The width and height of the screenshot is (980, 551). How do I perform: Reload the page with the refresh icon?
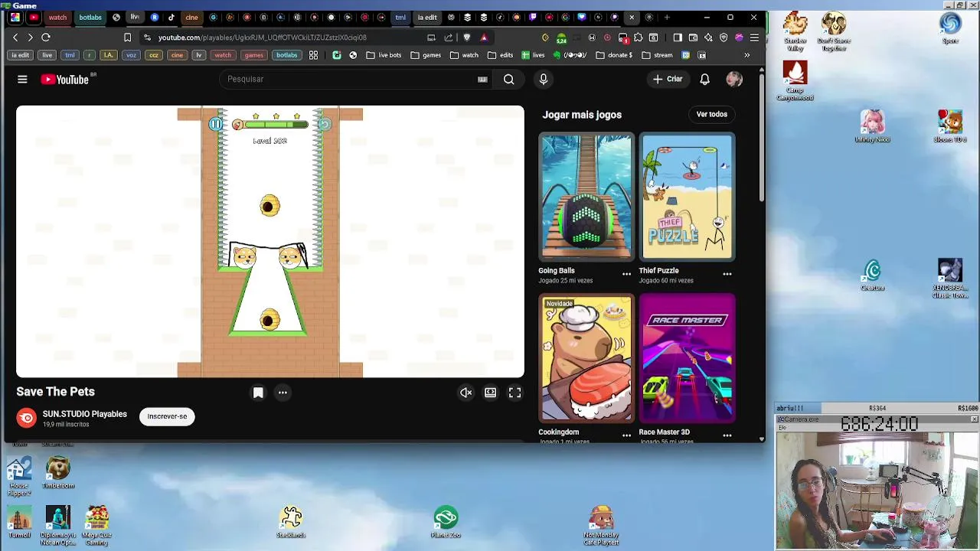(46, 37)
